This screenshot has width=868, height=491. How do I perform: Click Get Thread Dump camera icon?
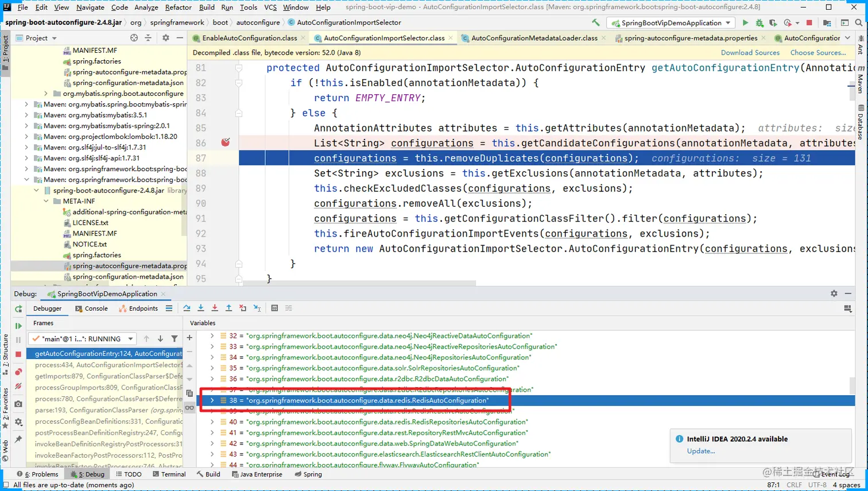click(18, 404)
